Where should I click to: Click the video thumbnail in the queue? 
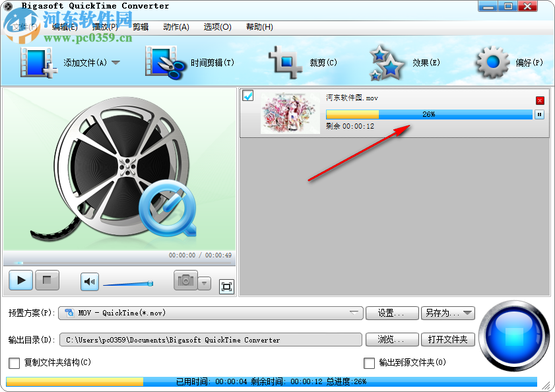pyautogui.click(x=290, y=114)
